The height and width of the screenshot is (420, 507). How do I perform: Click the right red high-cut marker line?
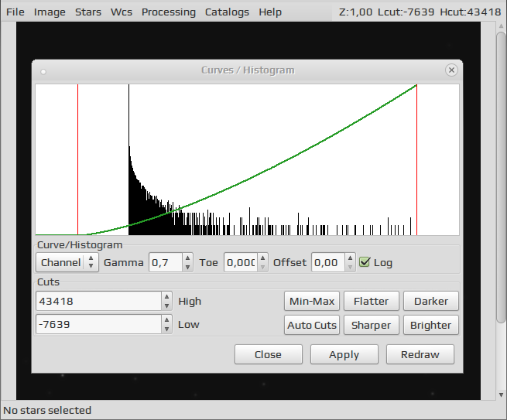[x=416, y=159]
